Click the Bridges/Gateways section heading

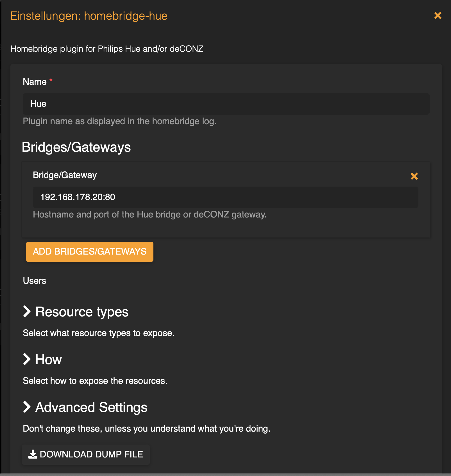coord(76,147)
